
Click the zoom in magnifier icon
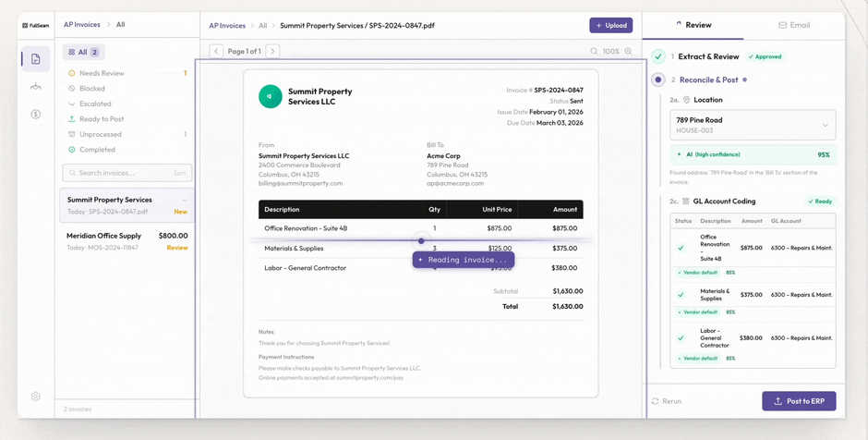point(628,51)
